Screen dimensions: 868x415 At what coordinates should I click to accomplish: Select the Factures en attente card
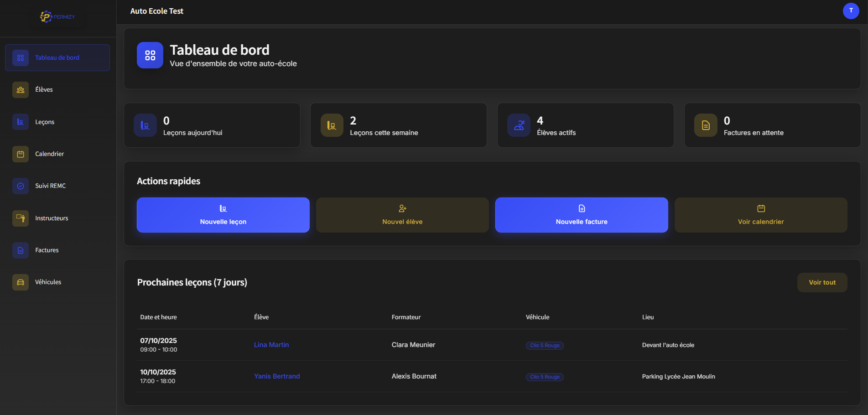772,125
